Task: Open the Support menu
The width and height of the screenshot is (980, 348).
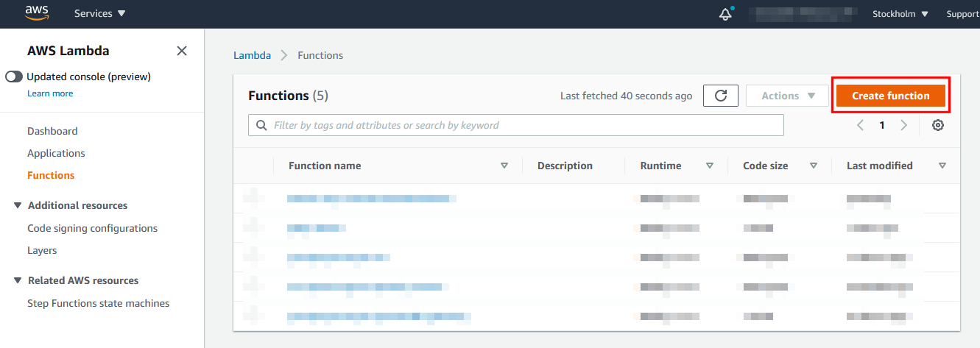Action: point(963,14)
